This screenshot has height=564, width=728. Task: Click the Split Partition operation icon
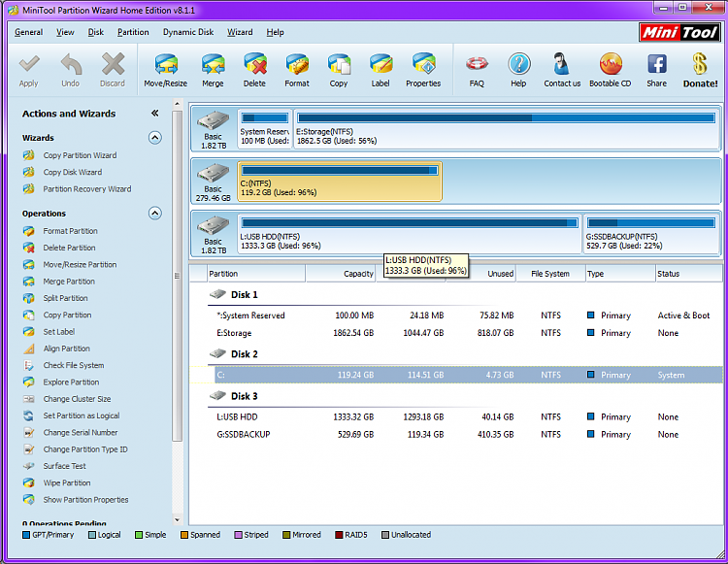[x=29, y=298]
